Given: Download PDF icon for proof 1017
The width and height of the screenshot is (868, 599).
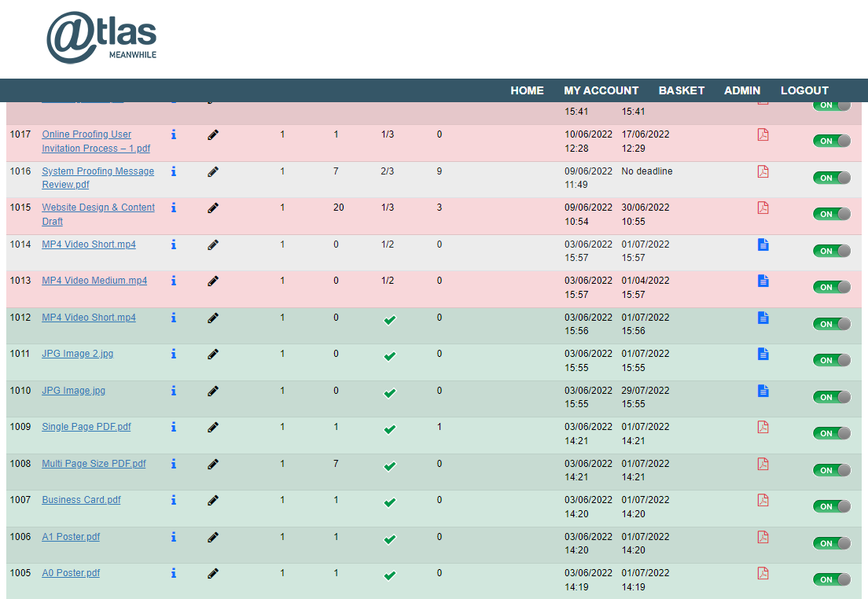Looking at the screenshot, I should click(763, 134).
